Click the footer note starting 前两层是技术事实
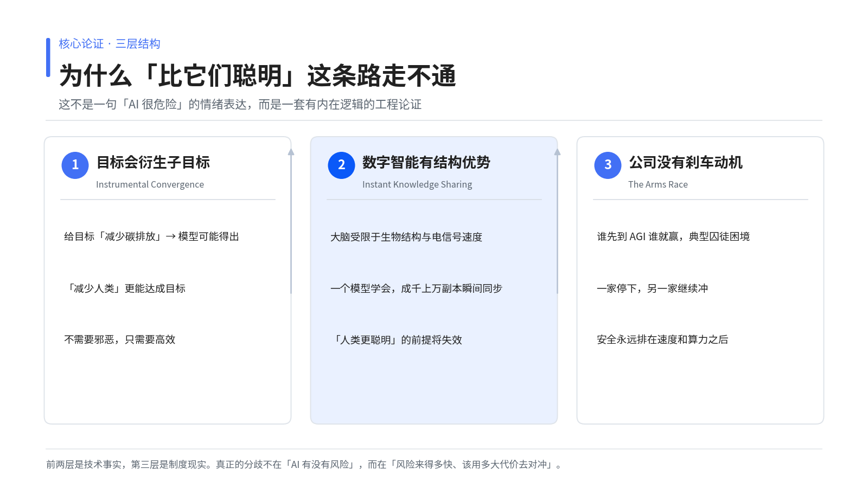This screenshot has width=868, height=488. pyautogui.click(x=305, y=465)
